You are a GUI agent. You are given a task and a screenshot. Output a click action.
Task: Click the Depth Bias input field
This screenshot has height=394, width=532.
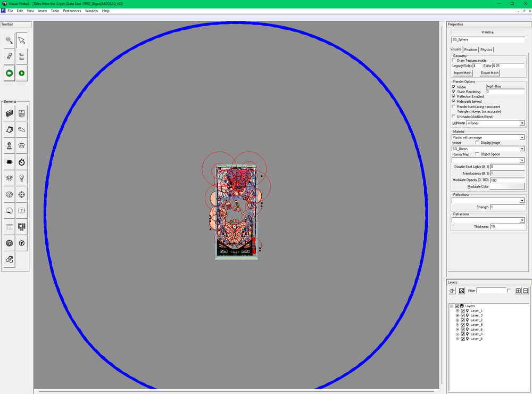coord(505,92)
